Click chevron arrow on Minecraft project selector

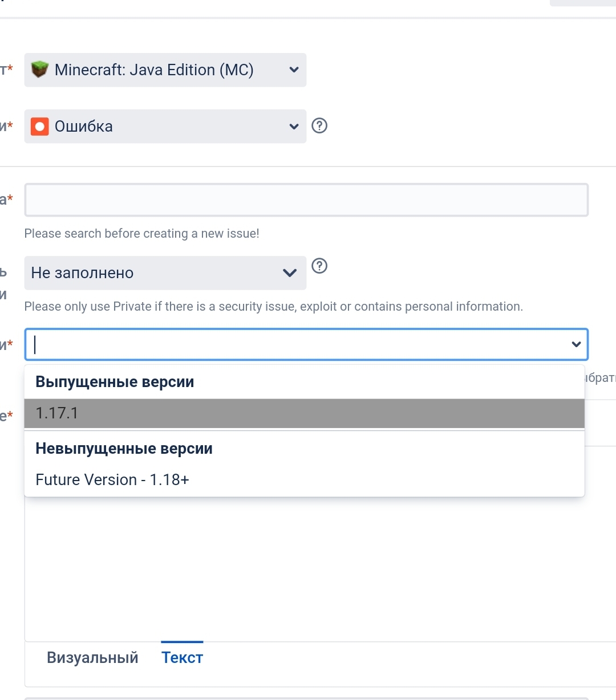[x=294, y=70]
